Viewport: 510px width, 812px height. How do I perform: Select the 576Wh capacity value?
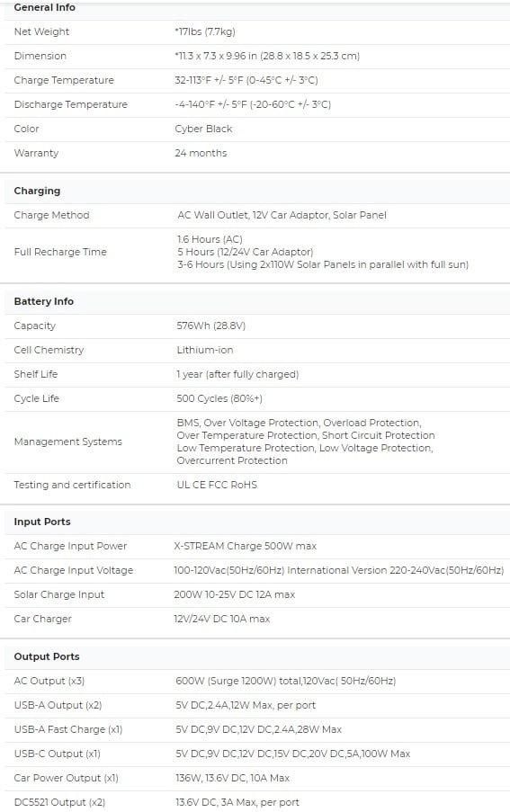coord(211,326)
